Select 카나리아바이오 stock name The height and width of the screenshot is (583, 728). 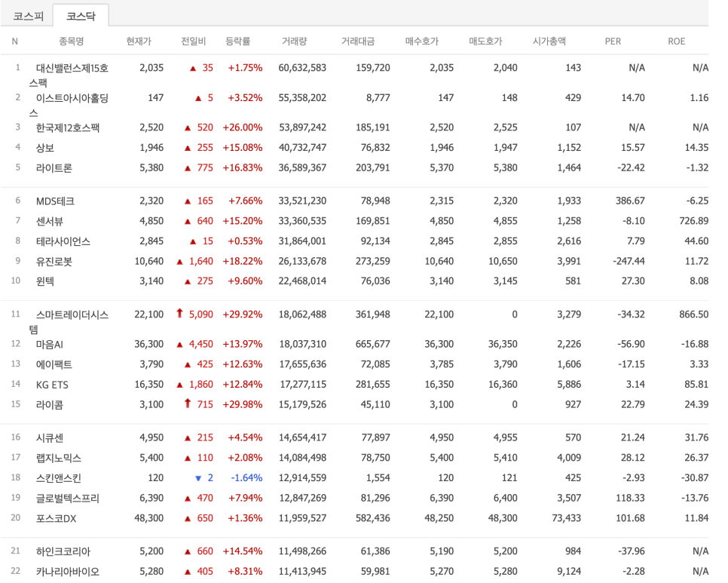click(68, 572)
